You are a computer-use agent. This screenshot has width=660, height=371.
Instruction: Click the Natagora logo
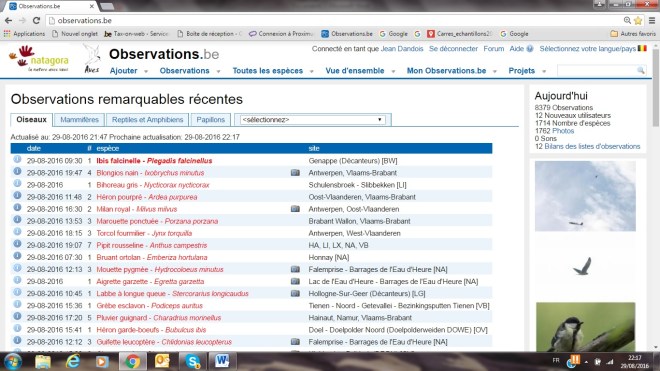(x=39, y=59)
